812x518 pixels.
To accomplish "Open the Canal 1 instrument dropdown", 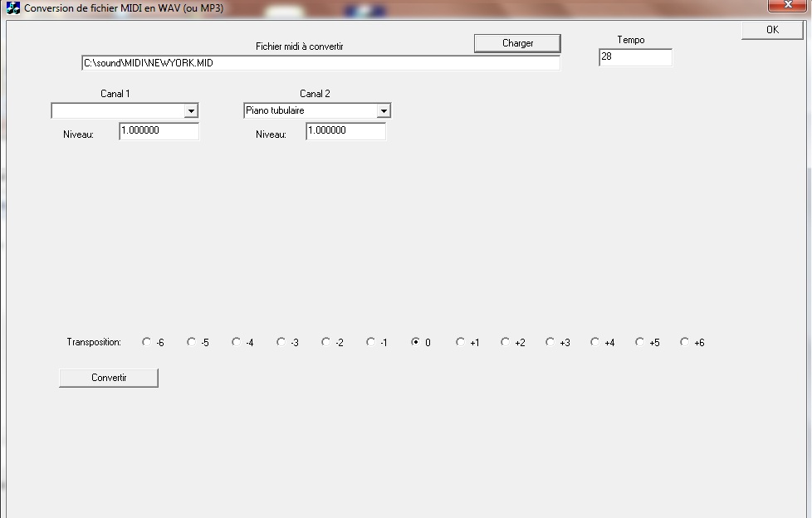I will tap(191, 110).
